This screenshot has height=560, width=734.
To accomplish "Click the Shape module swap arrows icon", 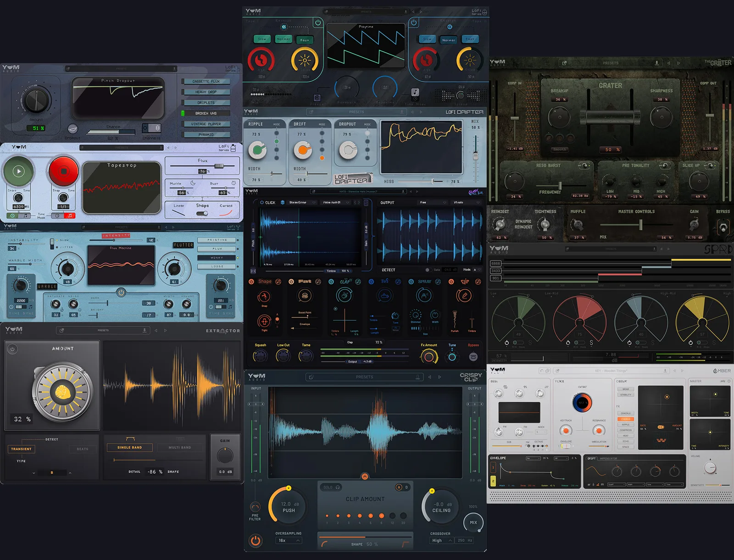I will (278, 282).
